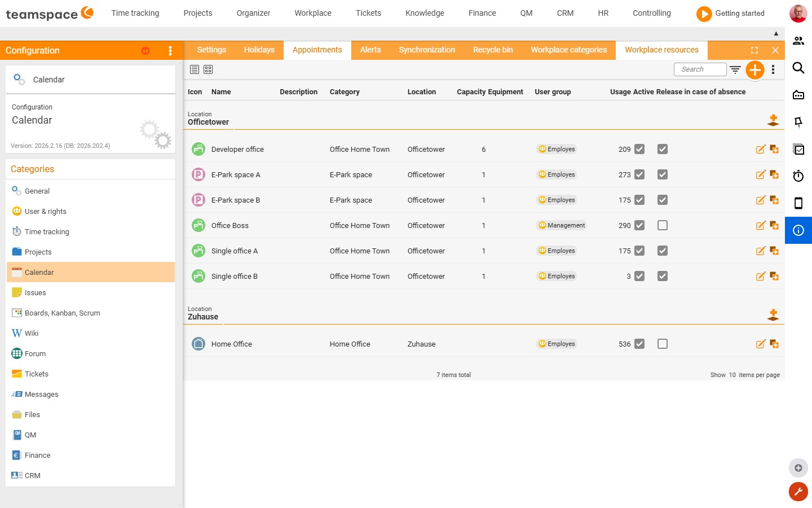Open the mobile device icon in right sidebar
This screenshot has height=508, width=812.
coord(798,203)
